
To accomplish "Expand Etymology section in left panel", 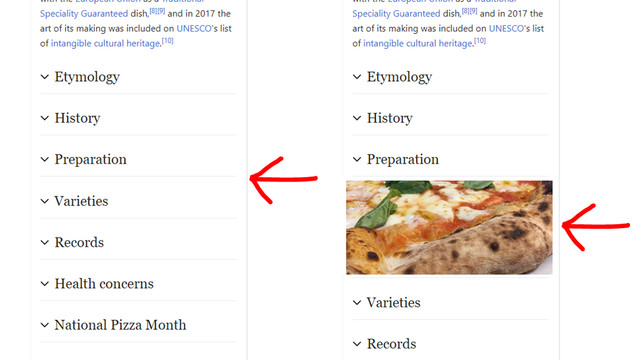I will pos(44,77).
